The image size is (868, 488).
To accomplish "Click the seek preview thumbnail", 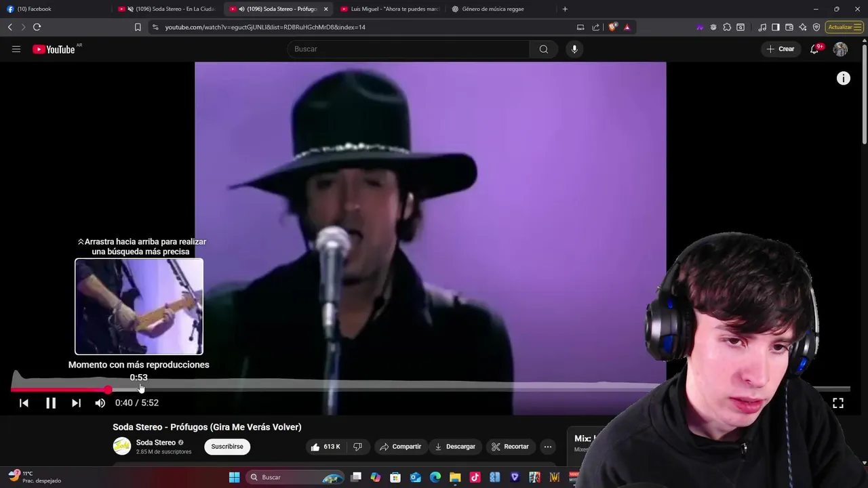I will click(139, 306).
